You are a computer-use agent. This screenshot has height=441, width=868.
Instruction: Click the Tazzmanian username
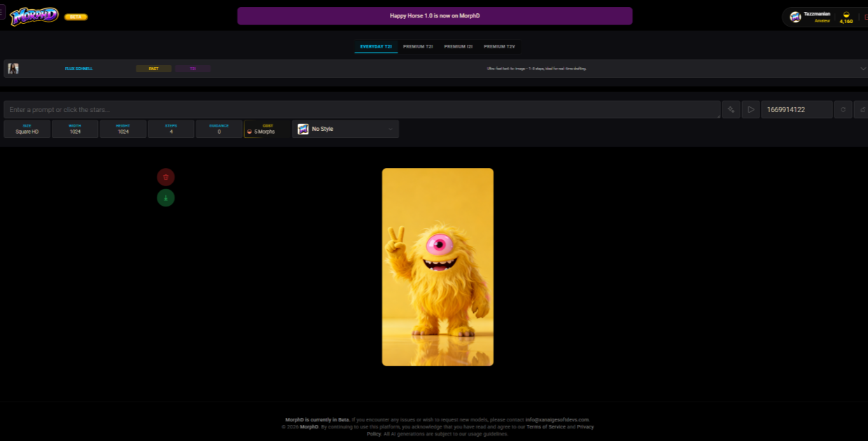point(817,14)
